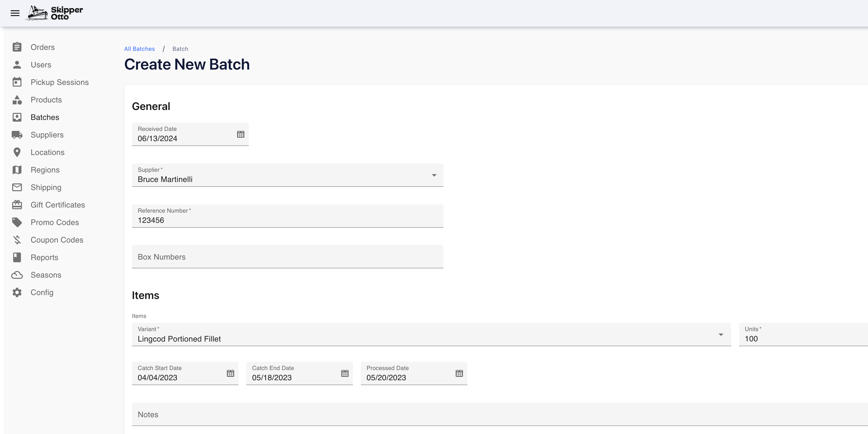Click the Config gear icon
The width and height of the screenshot is (868, 434).
(17, 292)
